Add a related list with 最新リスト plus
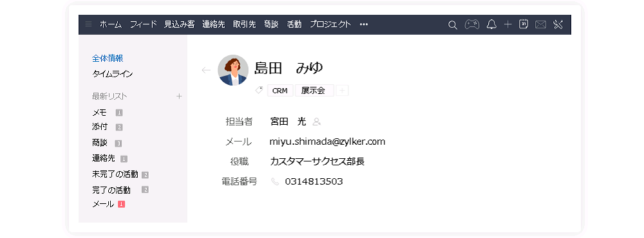The width and height of the screenshot is (644, 238). [179, 96]
